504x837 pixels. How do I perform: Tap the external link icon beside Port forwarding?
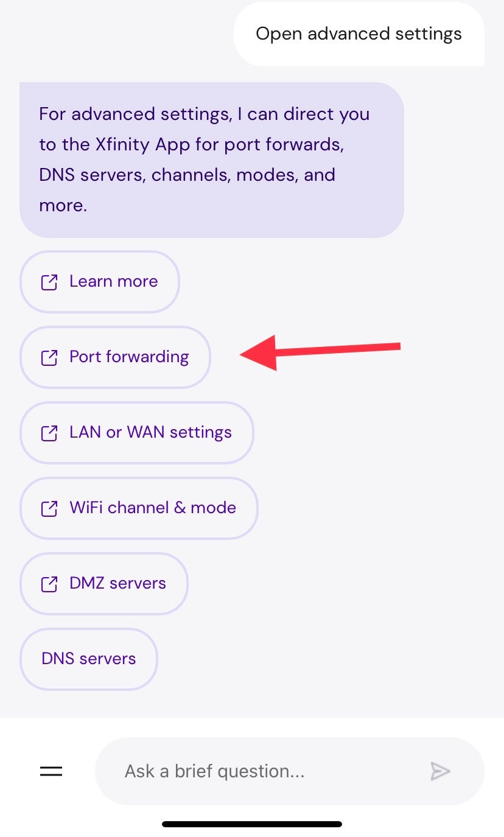(49, 357)
